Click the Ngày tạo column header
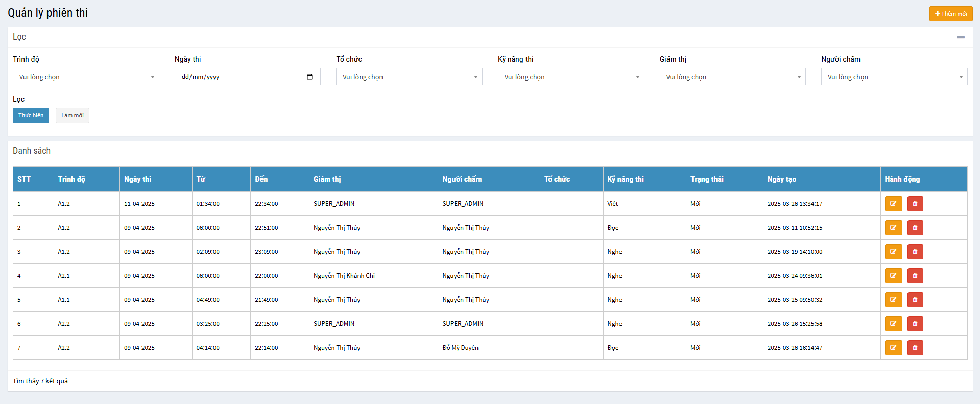 (x=781, y=179)
